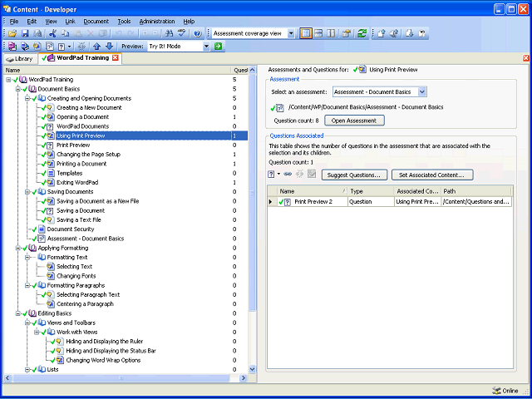This screenshot has width=532, height=399.
Task: Switch to the Library tab
Action: click(x=20, y=59)
